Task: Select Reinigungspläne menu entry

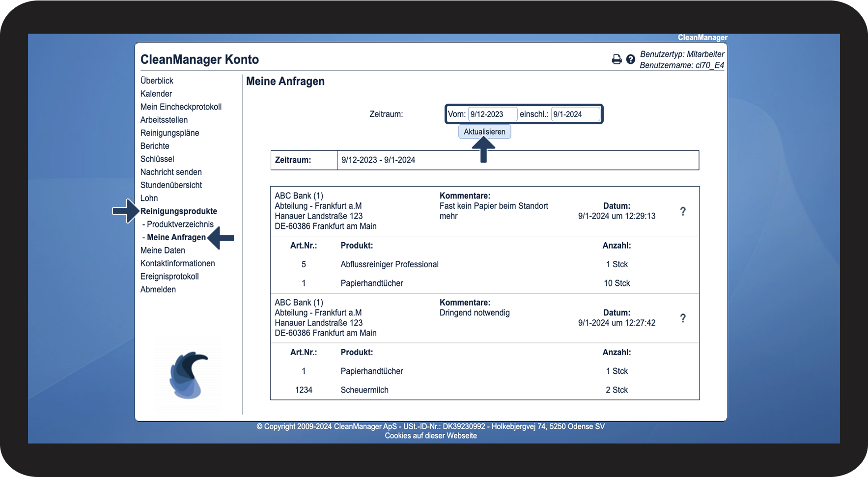Action: 169,133
